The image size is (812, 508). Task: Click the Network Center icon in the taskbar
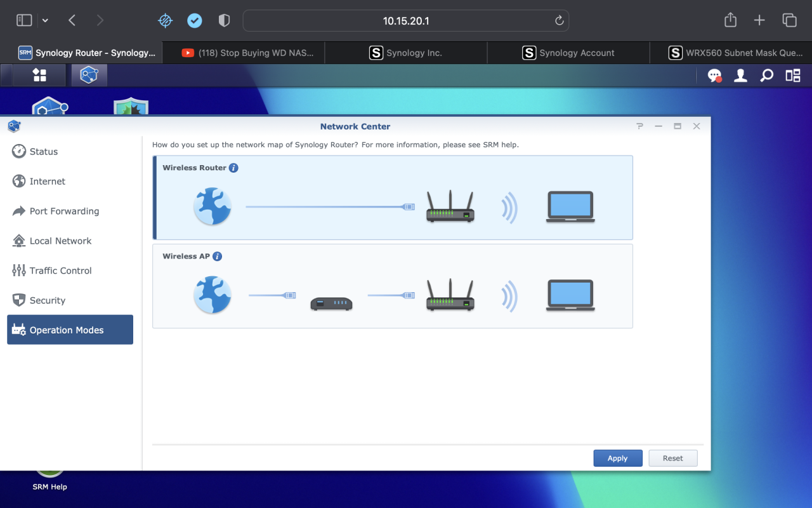pos(89,75)
